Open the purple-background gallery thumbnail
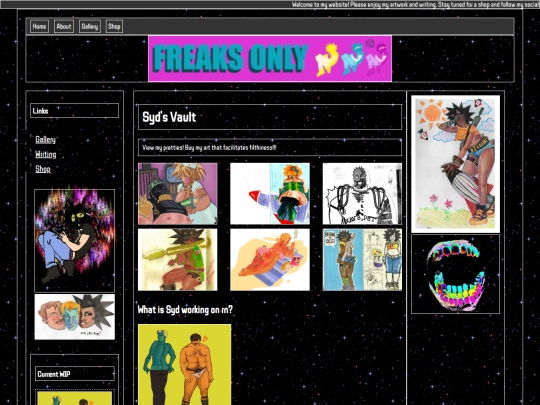The height and width of the screenshot is (405, 540). tap(178, 194)
